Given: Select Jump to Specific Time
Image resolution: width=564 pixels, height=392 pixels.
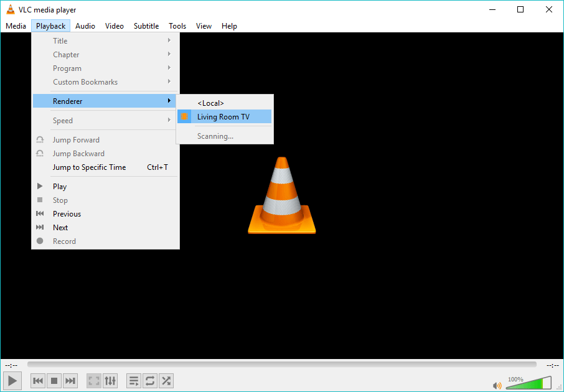Looking at the screenshot, I should [89, 167].
